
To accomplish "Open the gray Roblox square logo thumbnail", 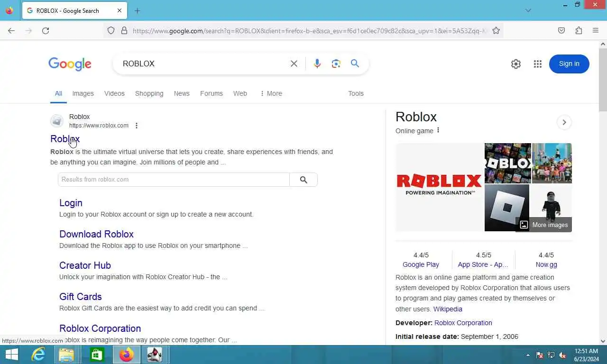I will [507, 208].
